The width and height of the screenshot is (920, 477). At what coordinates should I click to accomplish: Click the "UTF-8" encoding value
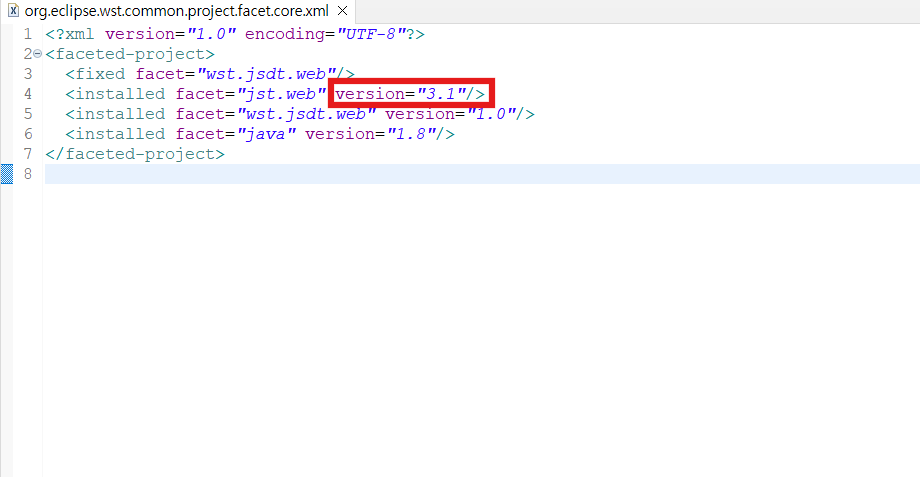point(371,34)
